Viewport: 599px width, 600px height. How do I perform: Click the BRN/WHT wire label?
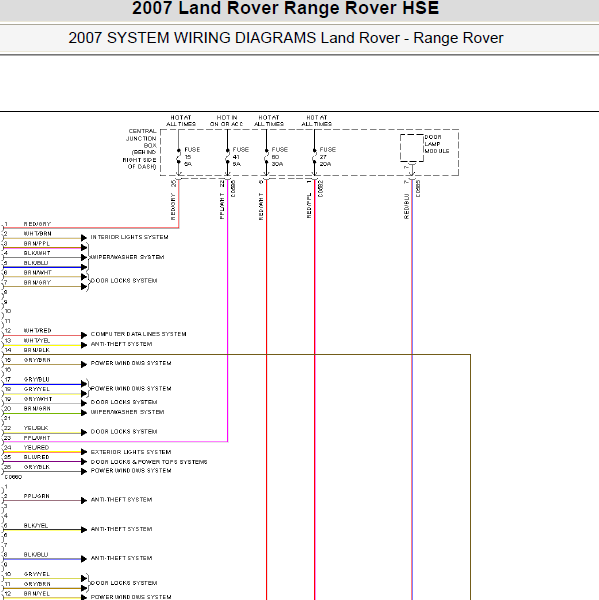coord(38,272)
